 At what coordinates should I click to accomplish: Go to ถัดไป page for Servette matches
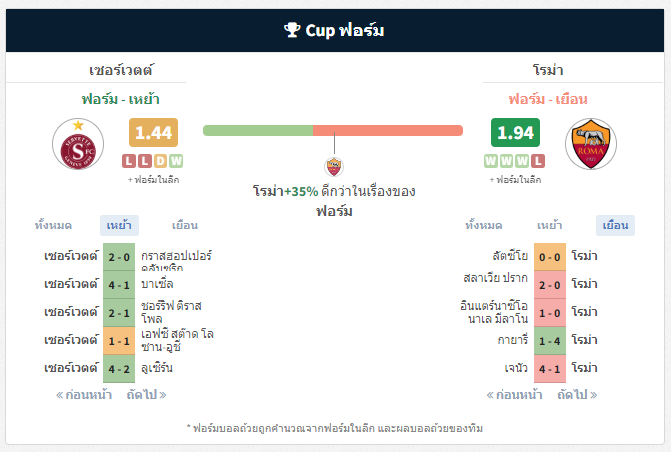click(x=146, y=394)
